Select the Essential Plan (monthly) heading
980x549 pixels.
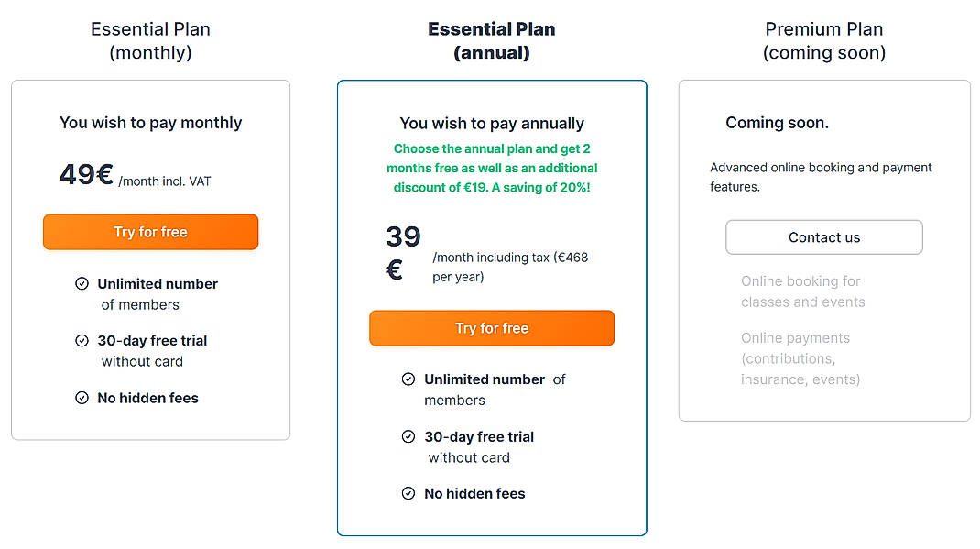tap(150, 40)
